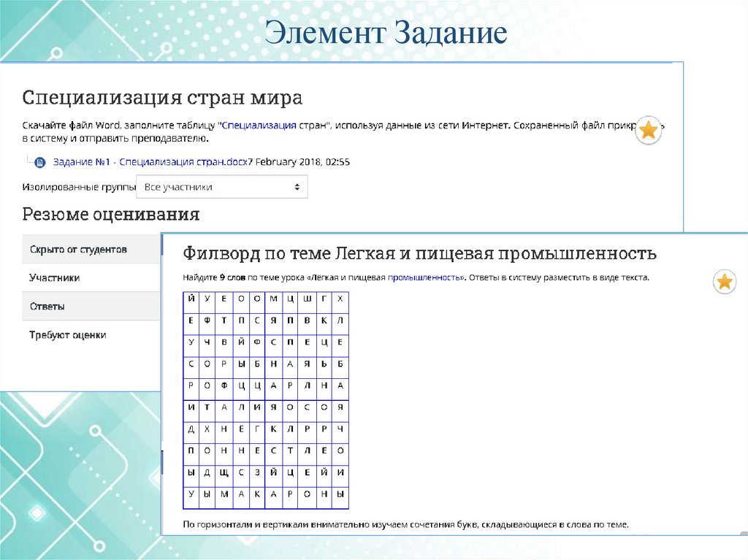Click the star badge beside Филворд heading
The height and width of the screenshot is (560, 748).
(725, 281)
